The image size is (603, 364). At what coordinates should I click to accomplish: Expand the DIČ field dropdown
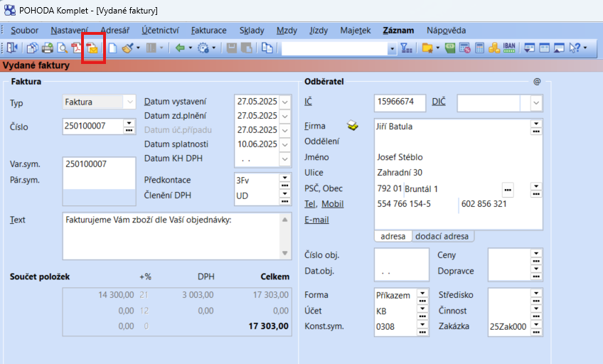click(x=536, y=103)
